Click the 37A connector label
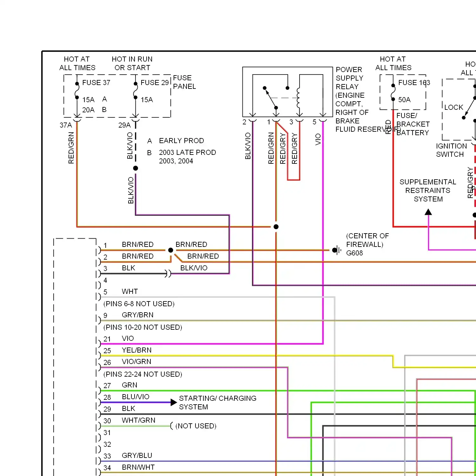The height and width of the screenshot is (476, 476). tap(66, 125)
